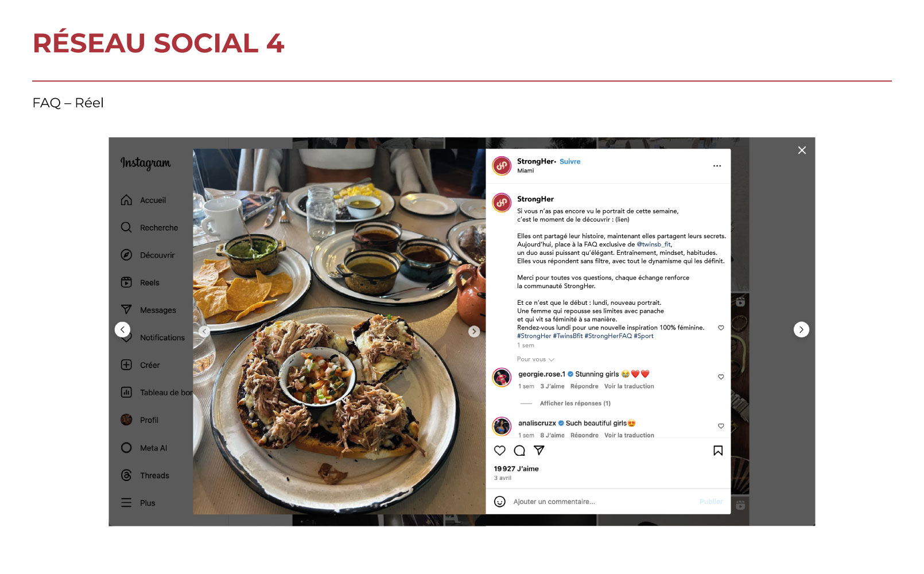Open the @twinsb_fit mention link

coord(653,244)
